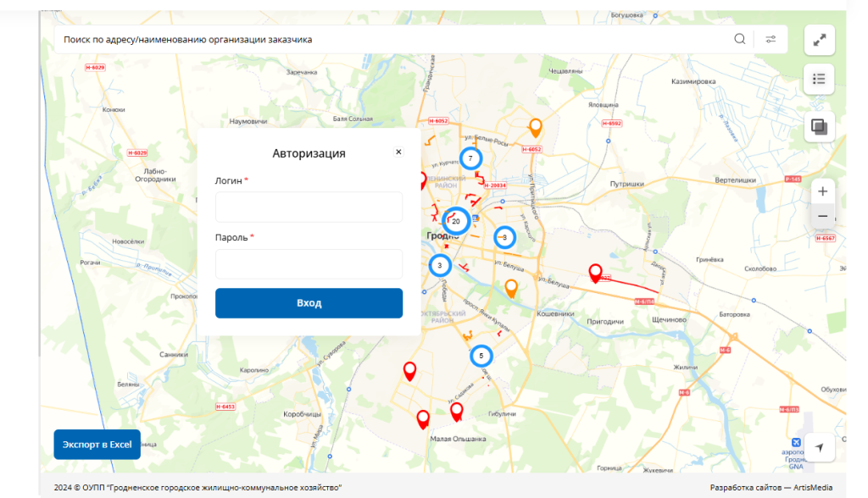The height and width of the screenshot is (498, 868).
Task: Zoom in using the plus icon
Action: 821,191
